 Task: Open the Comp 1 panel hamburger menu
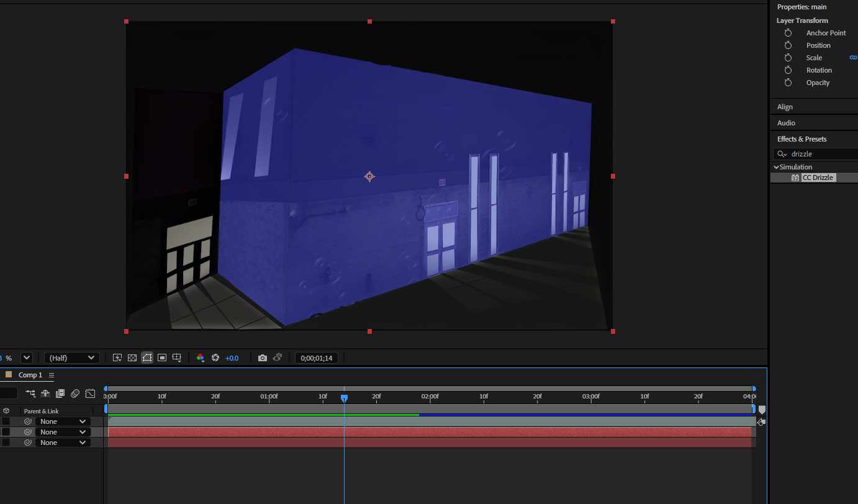[x=51, y=376]
